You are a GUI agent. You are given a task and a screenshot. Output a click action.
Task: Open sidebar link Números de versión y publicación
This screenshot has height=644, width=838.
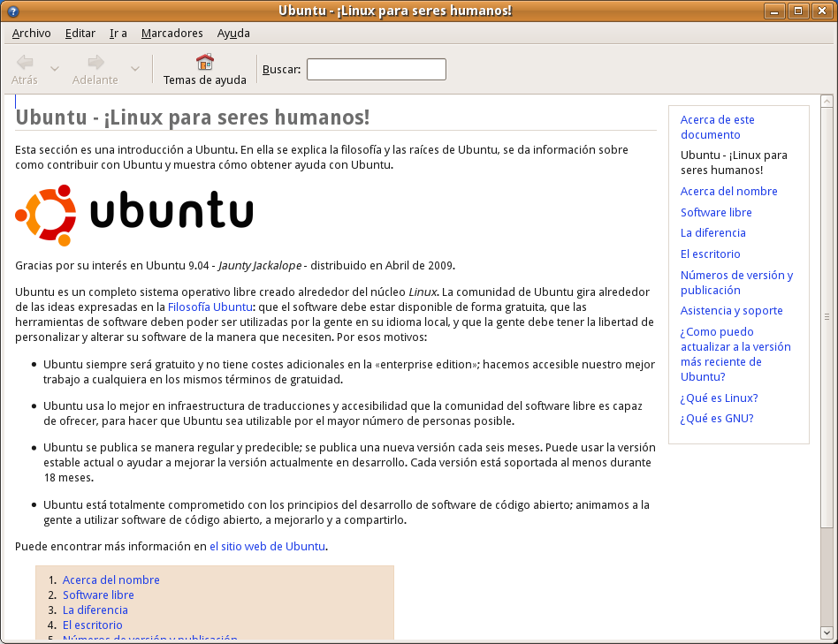pyautogui.click(x=736, y=283)
